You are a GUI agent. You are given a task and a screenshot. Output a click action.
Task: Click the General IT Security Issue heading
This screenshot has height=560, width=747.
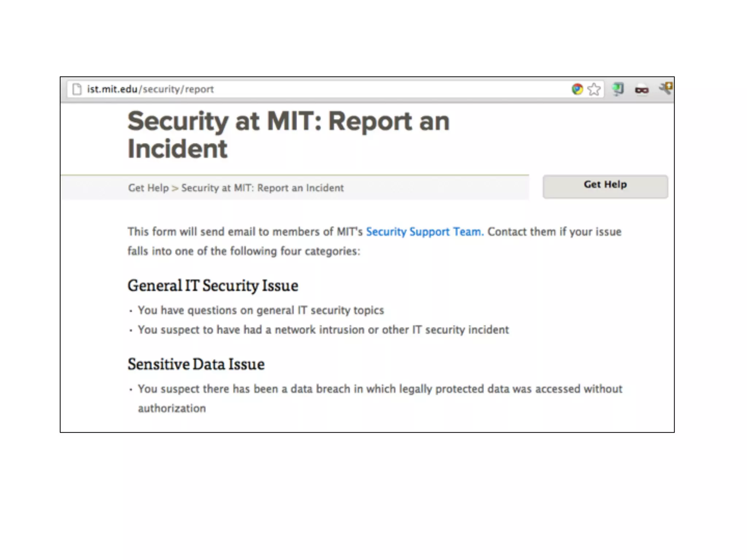click(x=213, y=285)
